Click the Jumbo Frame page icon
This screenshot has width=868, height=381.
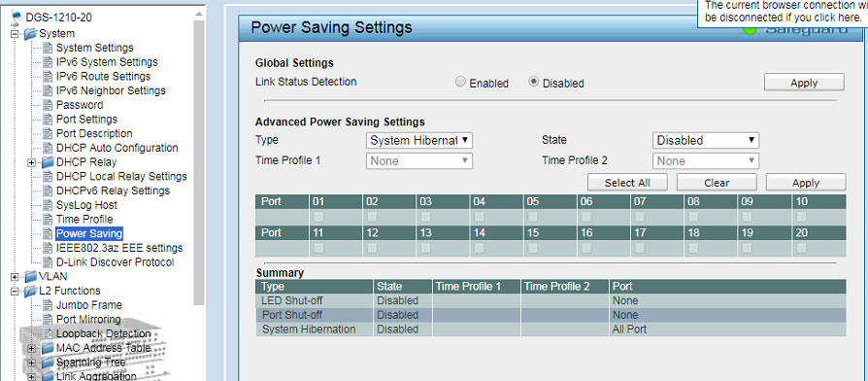pyautogui.click(x=48, y=305)
